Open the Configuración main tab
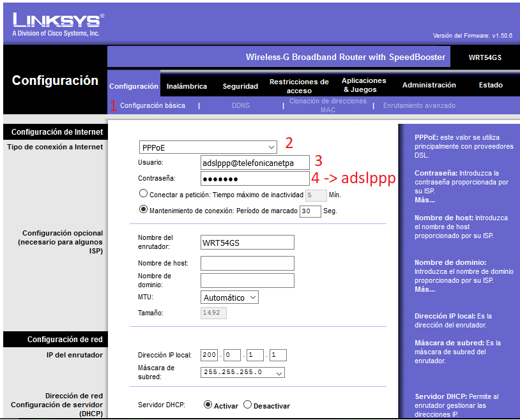This screenshot has width=520, height=420. click(134, 86)
